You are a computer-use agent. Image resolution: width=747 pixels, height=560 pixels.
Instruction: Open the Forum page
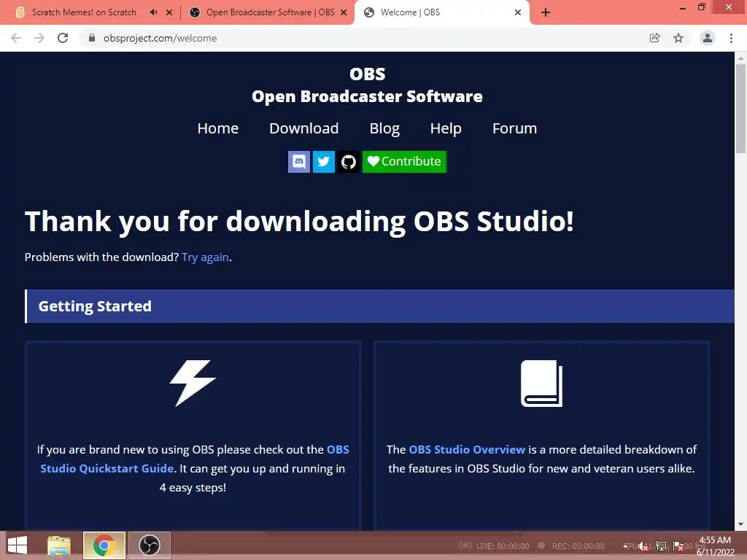point(514,128)
